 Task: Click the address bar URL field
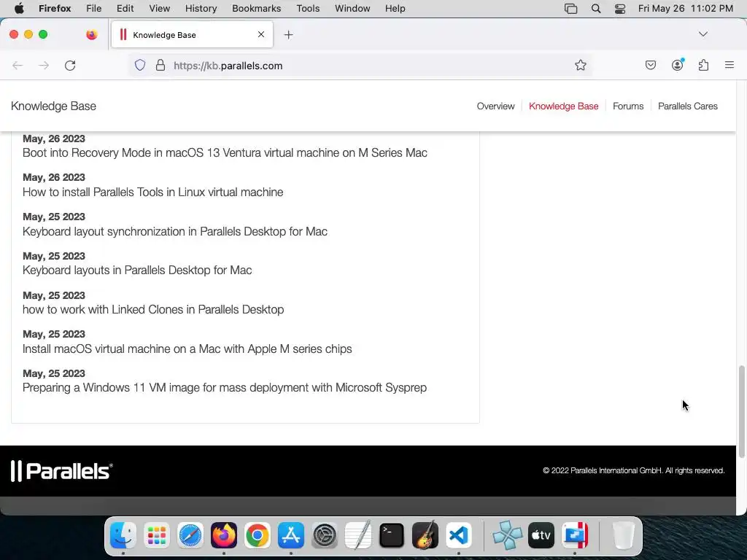tap(362, 65)
